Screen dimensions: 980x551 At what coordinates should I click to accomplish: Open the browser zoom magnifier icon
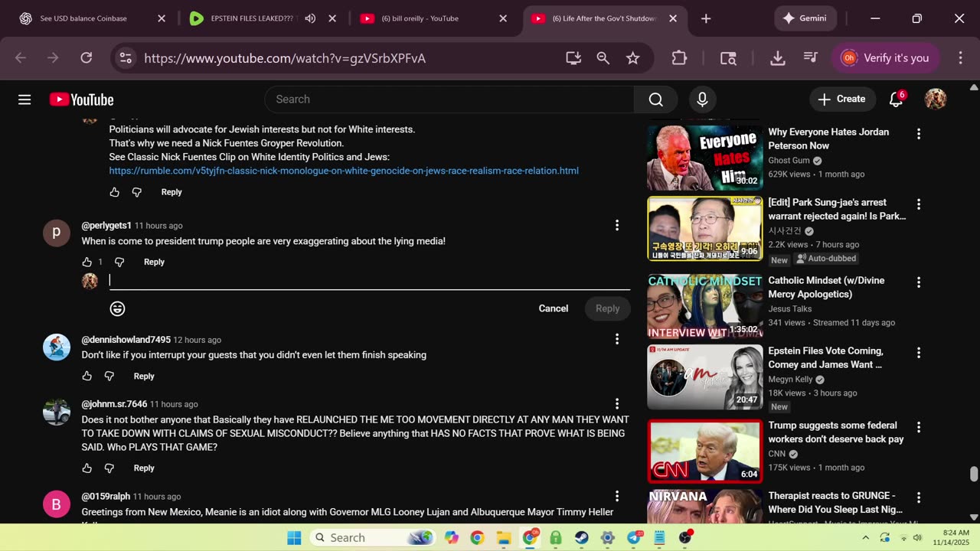pos(603,58)
